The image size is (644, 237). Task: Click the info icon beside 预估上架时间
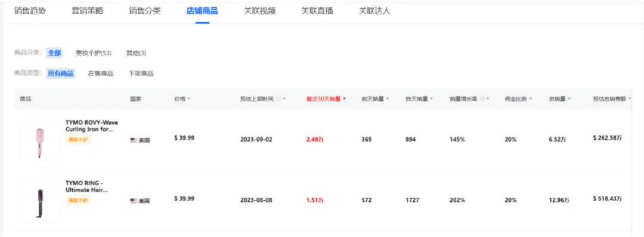click(278, 99)
